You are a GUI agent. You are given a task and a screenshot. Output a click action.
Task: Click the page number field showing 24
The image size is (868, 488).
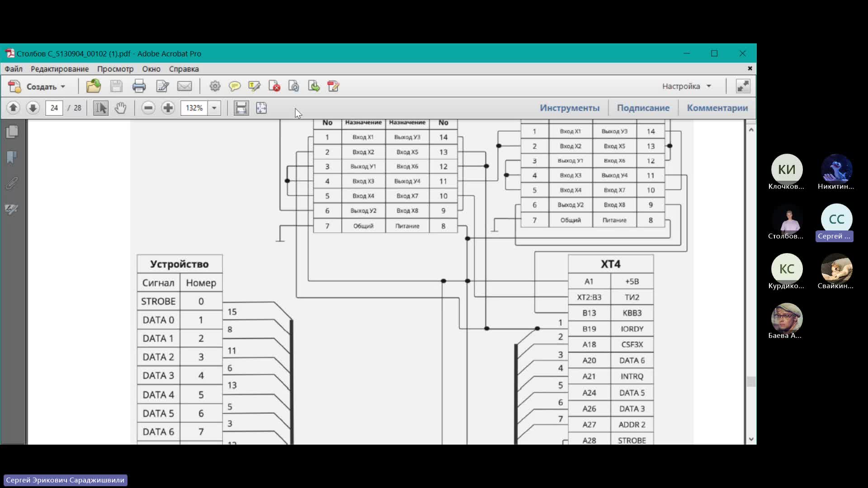(x=54, y=108)
